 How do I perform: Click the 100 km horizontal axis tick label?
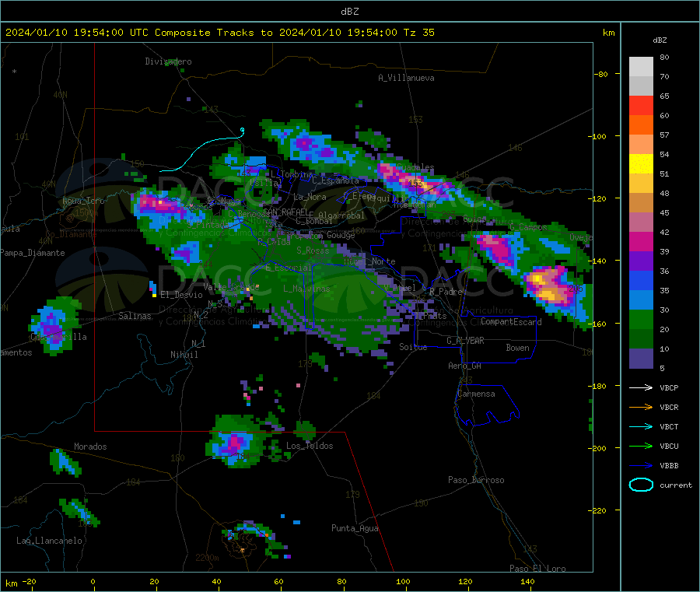[403, 581]
